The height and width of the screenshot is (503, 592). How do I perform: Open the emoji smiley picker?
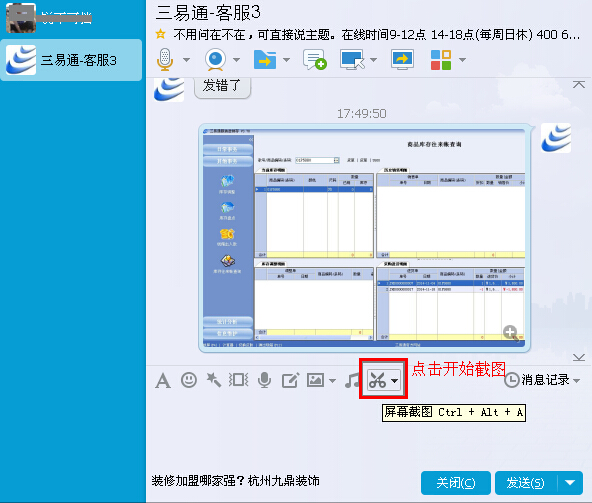pyautogui.click(x=189, y=380)
